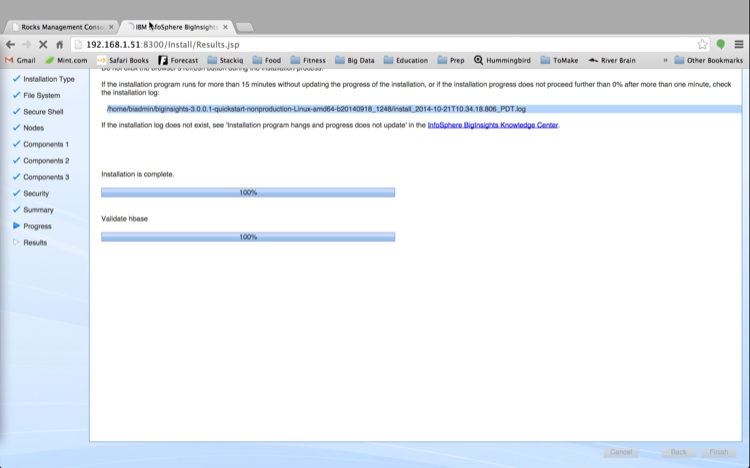This screenshot has height=468, width=750.
Task: Stop loading the page with the X
Action: click(x=43, y=45)
